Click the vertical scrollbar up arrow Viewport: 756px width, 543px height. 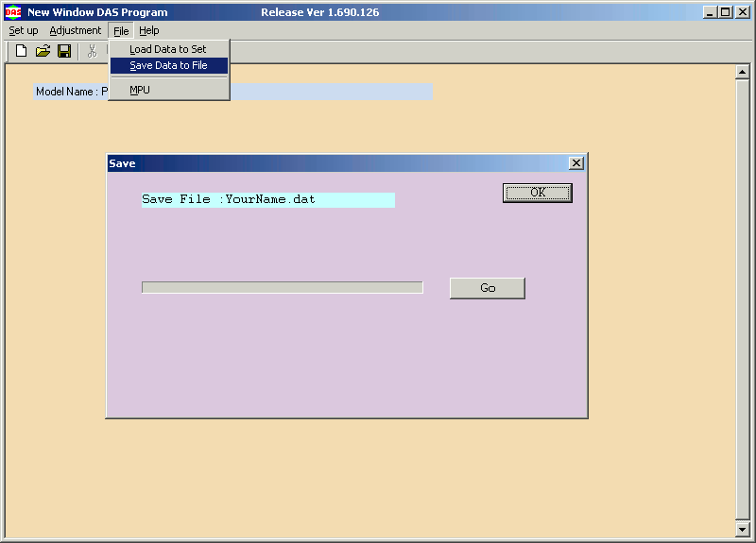(743, 73)
